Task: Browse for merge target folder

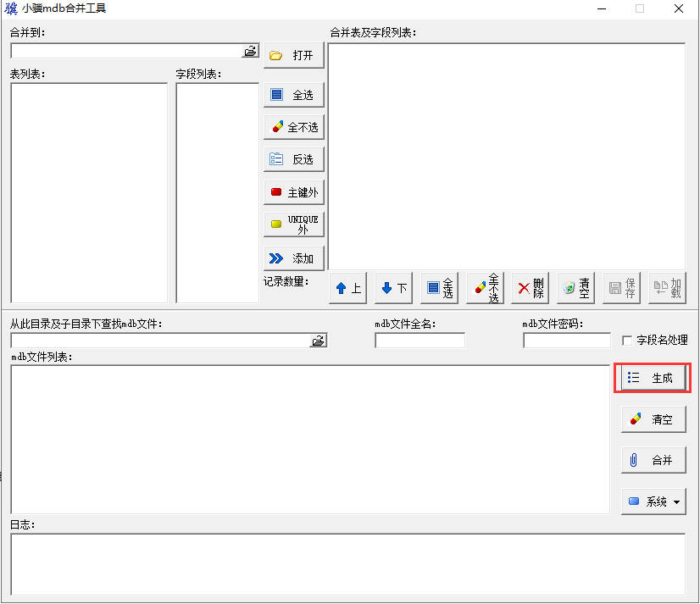Action: (x=251, y=51)
